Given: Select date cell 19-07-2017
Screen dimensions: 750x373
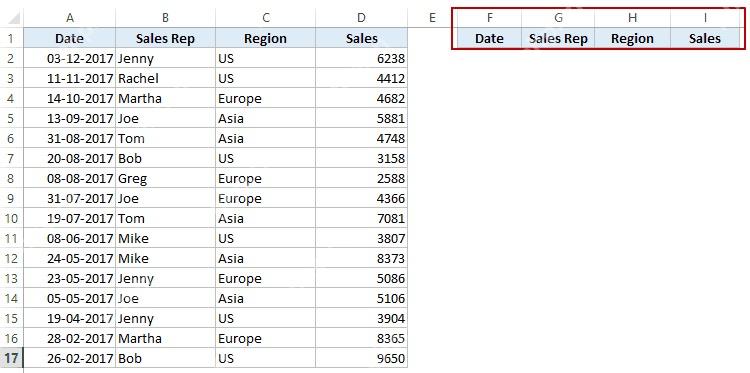Looking at the screenshot, I should 70,218.
